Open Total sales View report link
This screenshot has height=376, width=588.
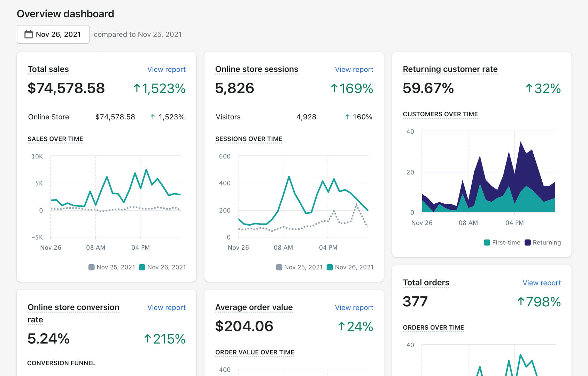[x=166, y=70]
